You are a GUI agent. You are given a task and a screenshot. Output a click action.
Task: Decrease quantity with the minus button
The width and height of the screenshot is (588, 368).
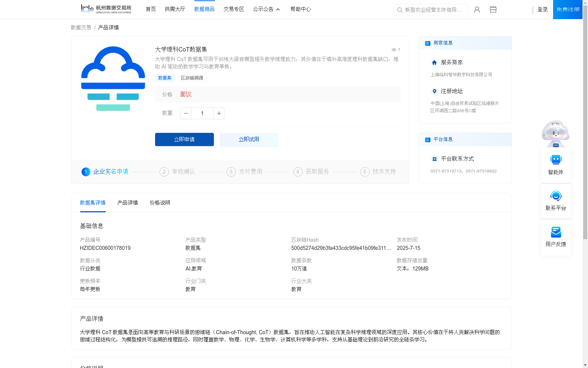186,113
